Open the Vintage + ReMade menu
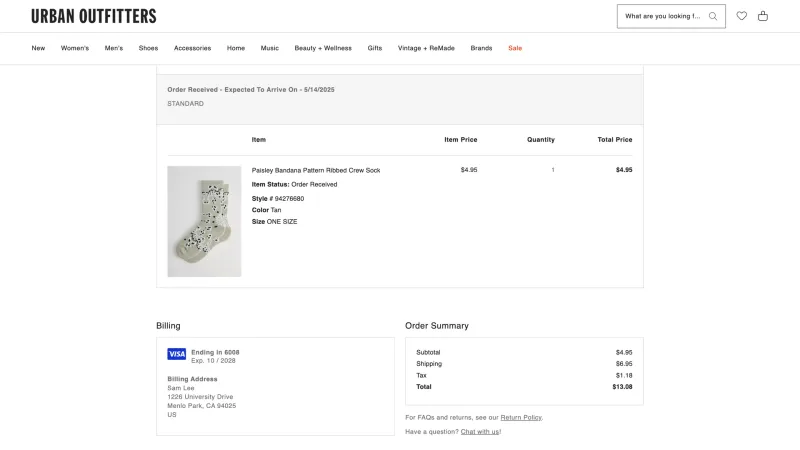800x450 pixels. (x=426, y=48)
